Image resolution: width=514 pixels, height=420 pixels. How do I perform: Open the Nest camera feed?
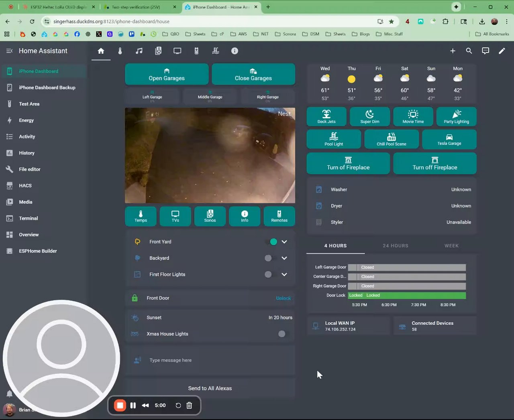[x=210, y=155]
